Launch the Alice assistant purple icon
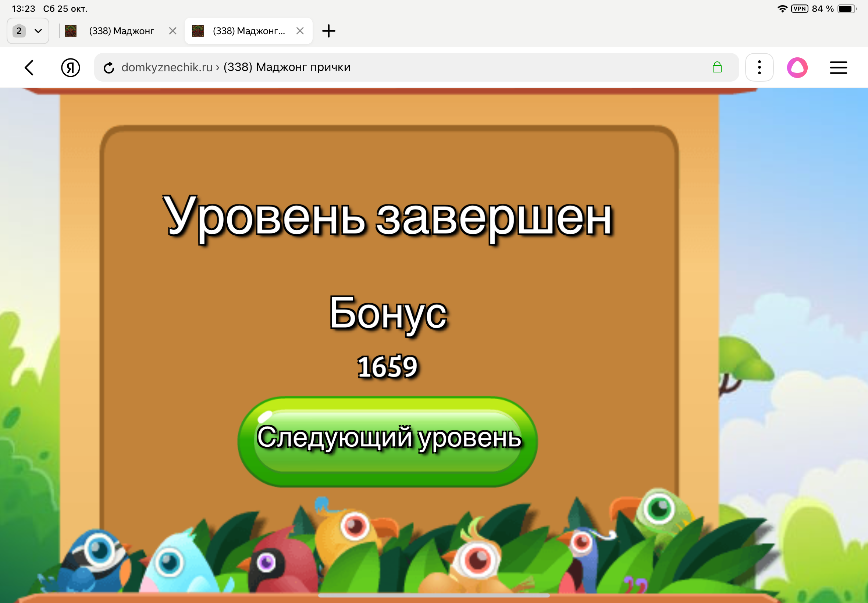Screen dimensions: 868x603 click(797, 68)
